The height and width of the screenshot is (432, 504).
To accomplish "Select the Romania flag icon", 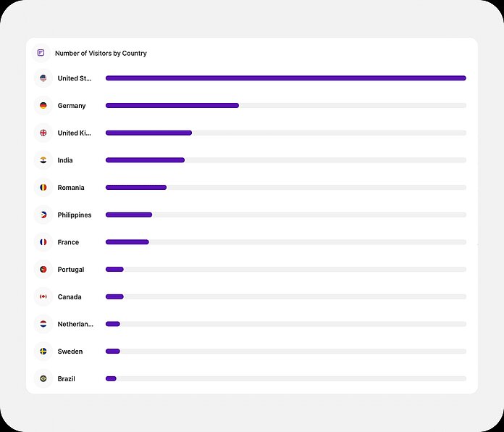I will pyautogui.click(x=43, y=188).
